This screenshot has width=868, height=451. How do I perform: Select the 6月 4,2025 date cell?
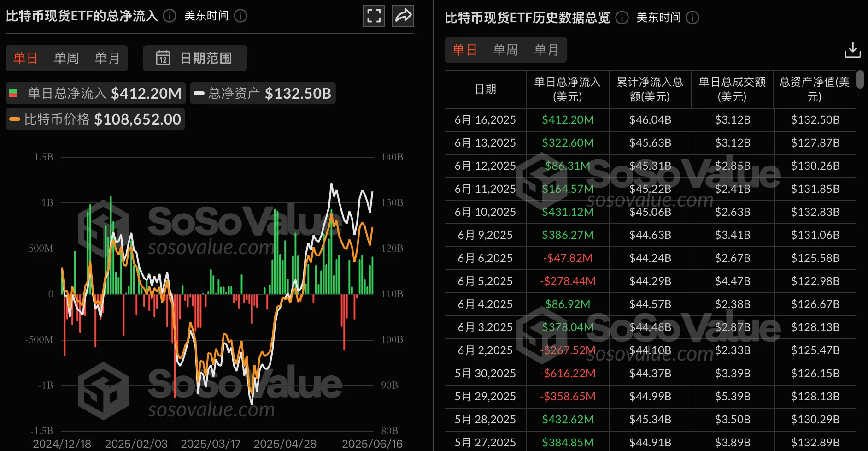[x=485, y=304]
